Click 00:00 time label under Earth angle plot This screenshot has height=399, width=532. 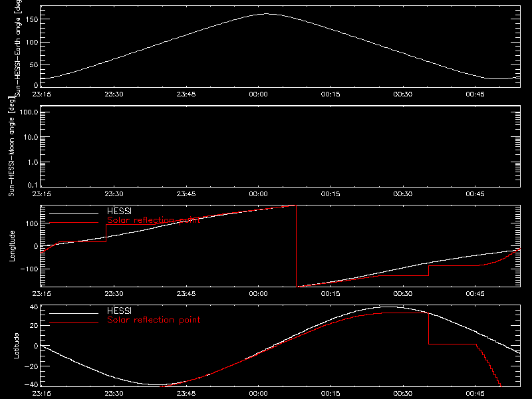(x=258, y=94)
